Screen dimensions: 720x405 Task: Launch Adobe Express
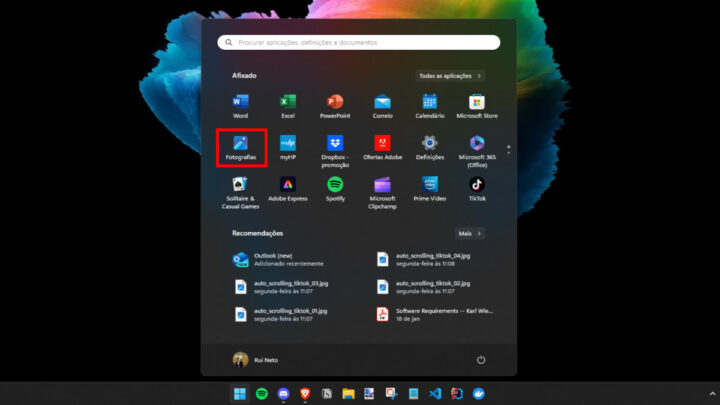tap(288, 189)
